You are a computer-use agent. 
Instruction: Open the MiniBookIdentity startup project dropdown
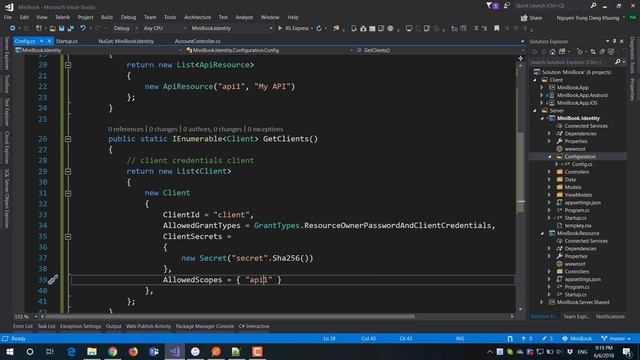point(231,28)
